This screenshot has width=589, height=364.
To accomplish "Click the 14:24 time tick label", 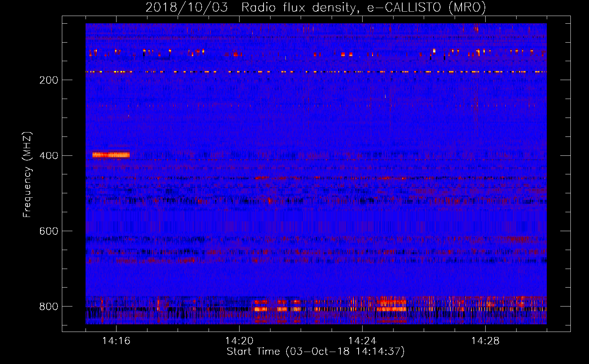I will 362,341.
